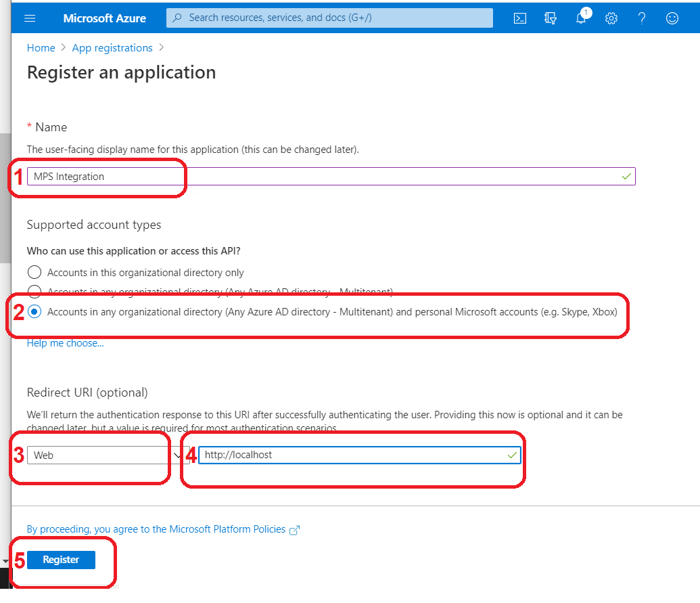Image resolution: width=700 pixels, height=603 pixels.
Task: Launch Cloud Shell from the top bar
Action: (x=520, y=18)
